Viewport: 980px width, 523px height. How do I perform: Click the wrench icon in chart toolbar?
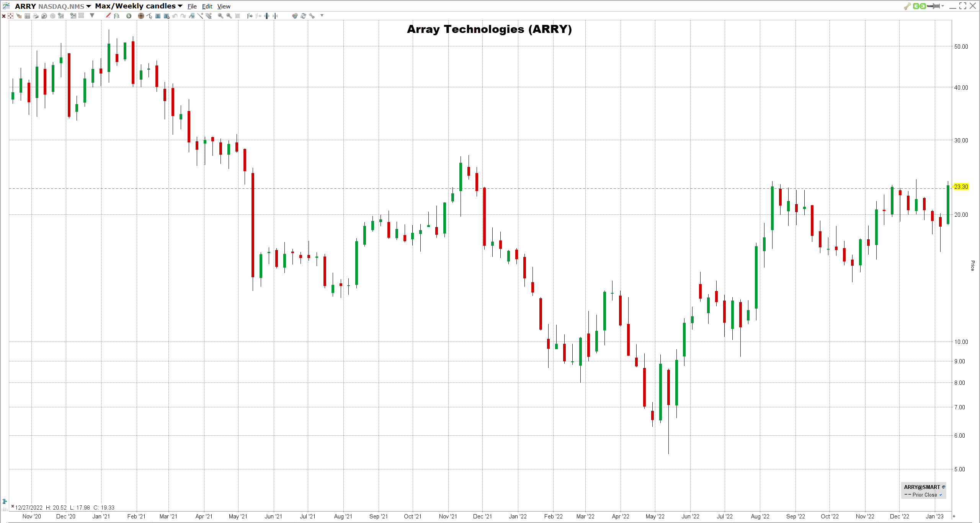[x=312, y=16]
